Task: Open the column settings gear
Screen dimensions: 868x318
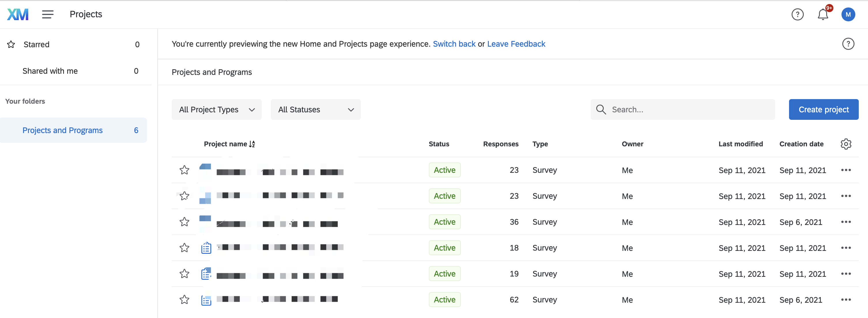Action: [846, 144]
